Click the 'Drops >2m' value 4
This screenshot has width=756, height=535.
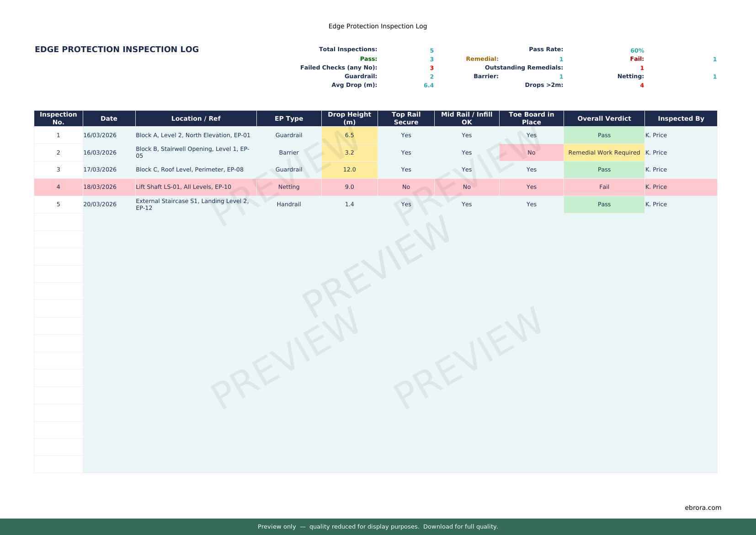(x=642, y=86)
